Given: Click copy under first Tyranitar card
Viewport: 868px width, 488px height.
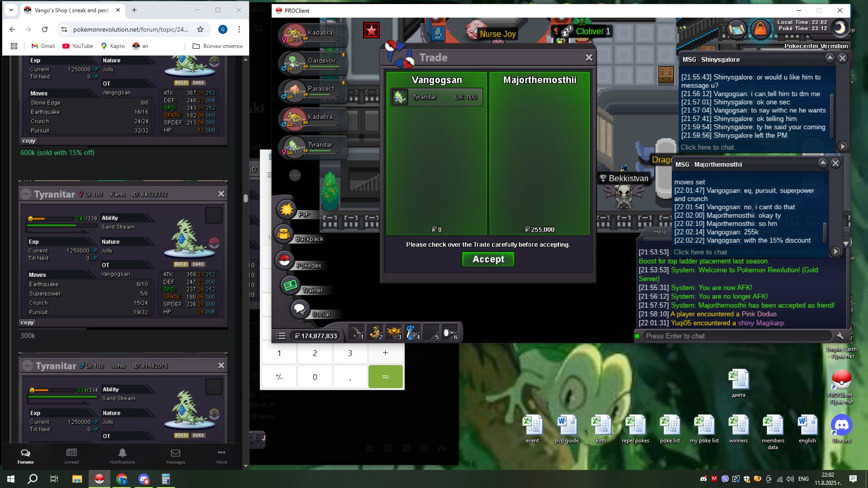Looking at the screenshot, I should (29, 141).
